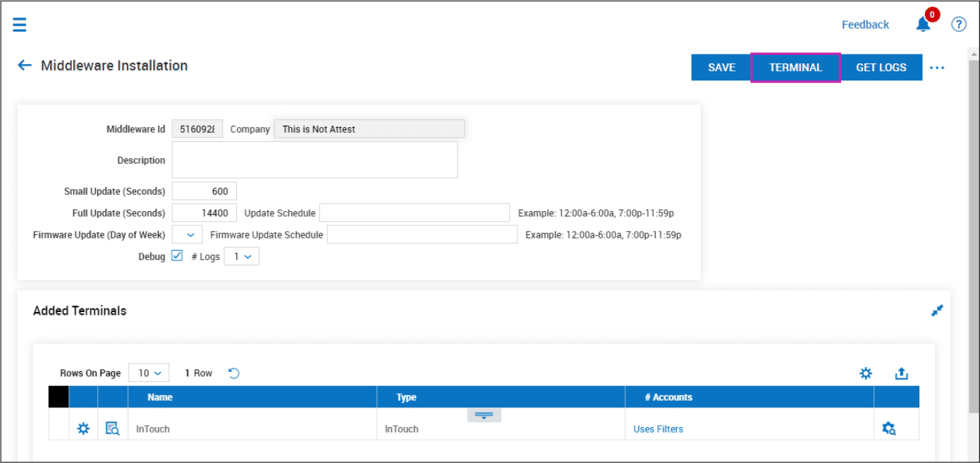Open the # Logs dropdown
980x463 pixels.
click(x=242, y=257)
